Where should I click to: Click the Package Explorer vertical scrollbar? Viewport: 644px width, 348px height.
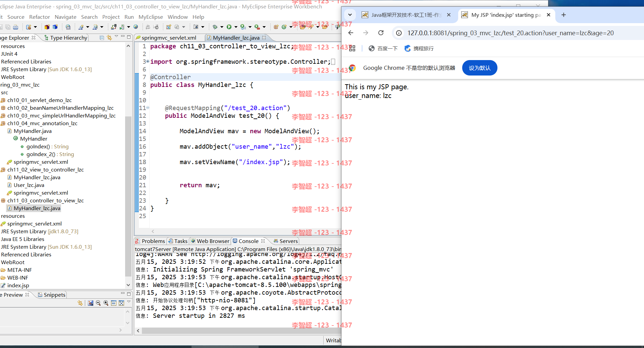[128, 196]
